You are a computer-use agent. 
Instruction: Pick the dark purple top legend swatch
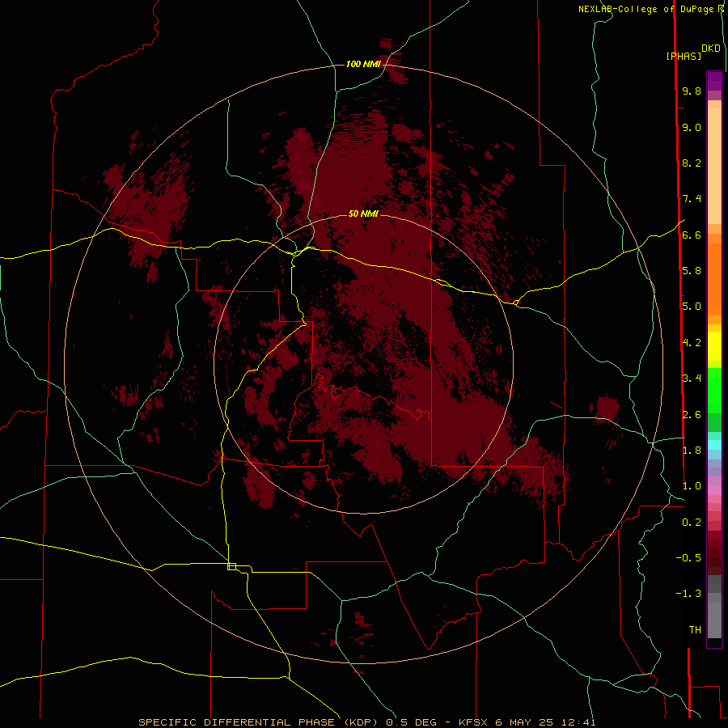pyautogui.click(x=714, y=77)
